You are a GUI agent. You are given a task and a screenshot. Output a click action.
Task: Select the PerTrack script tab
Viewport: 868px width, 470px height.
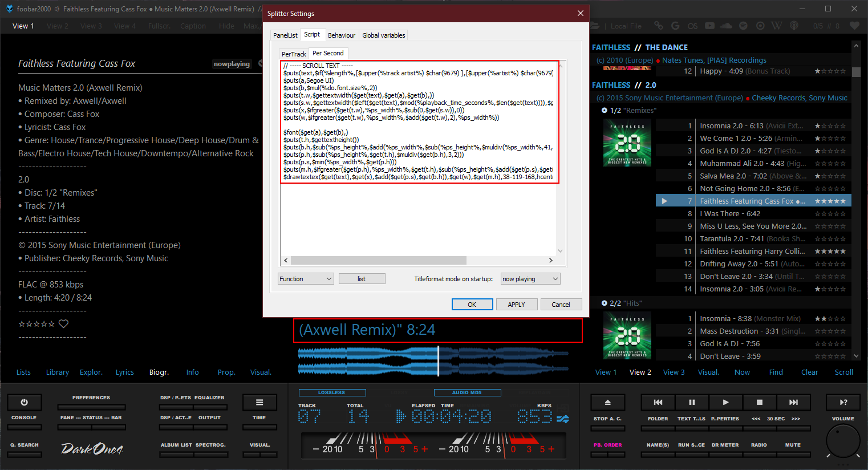[294, 54]
